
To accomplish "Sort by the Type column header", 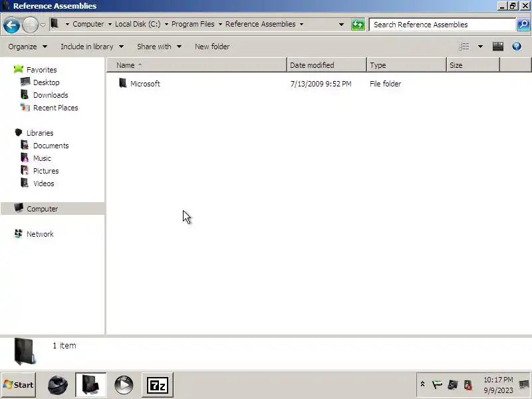I will pos(406,65).
